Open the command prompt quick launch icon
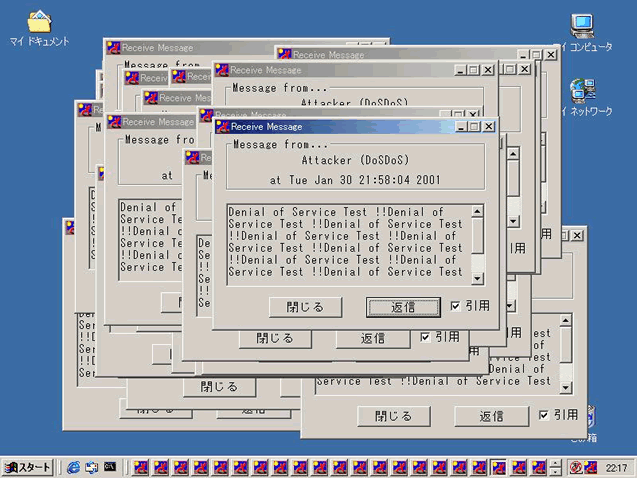Screen dimensions: 637x478 (x=110, y=467)
